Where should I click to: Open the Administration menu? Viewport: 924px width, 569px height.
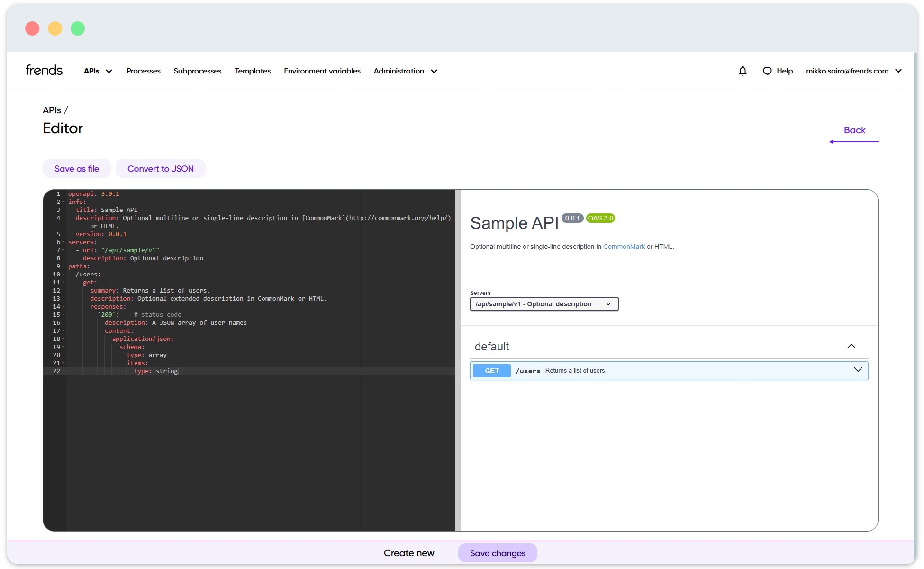[x=405, y=71]
